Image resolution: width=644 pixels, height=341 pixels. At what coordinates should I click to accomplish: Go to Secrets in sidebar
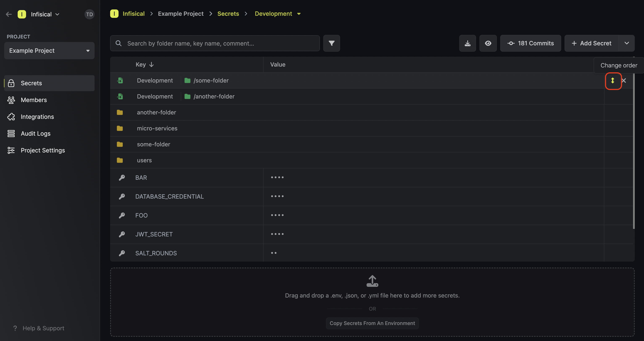click(x=49, y=83)
